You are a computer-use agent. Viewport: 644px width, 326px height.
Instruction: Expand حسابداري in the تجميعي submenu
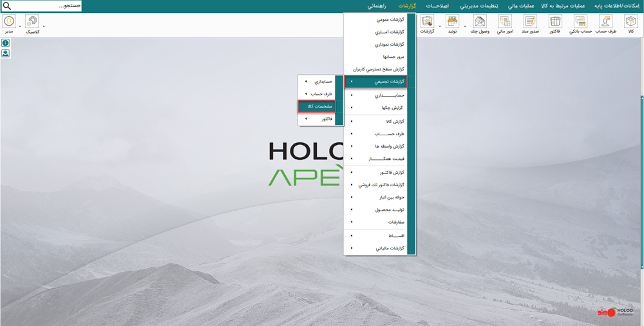point(317,82)
